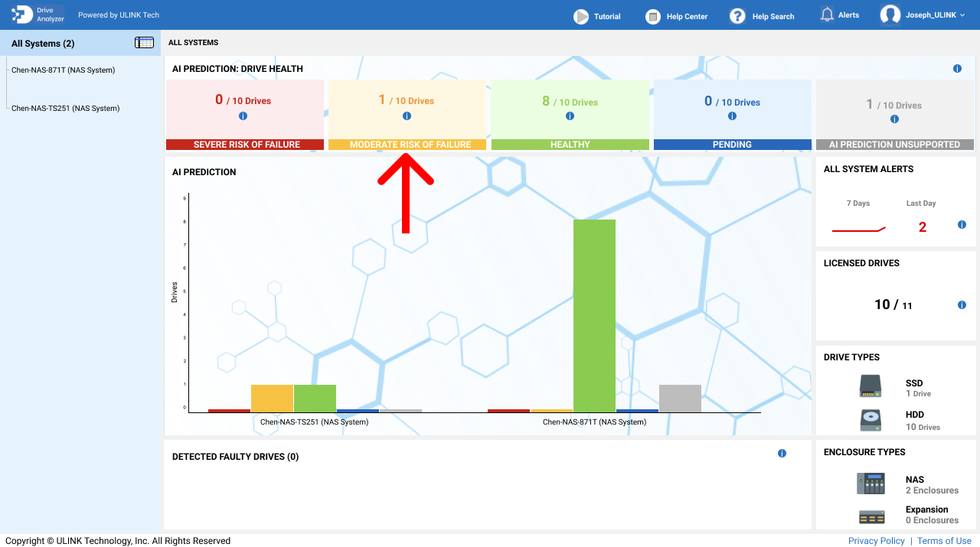Toggle the All Systems table view icon
The width and height of the screenshot is (980, 547).
pos(144,43)
